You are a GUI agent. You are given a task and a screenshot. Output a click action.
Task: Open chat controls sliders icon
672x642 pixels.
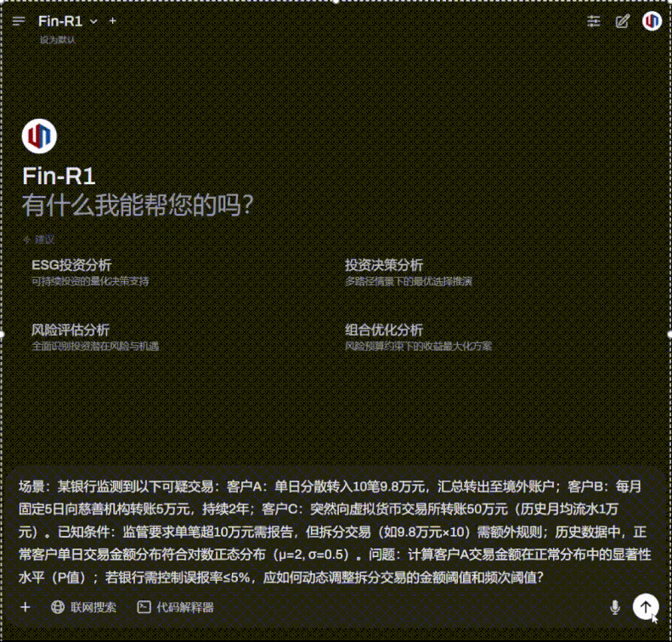594,21
